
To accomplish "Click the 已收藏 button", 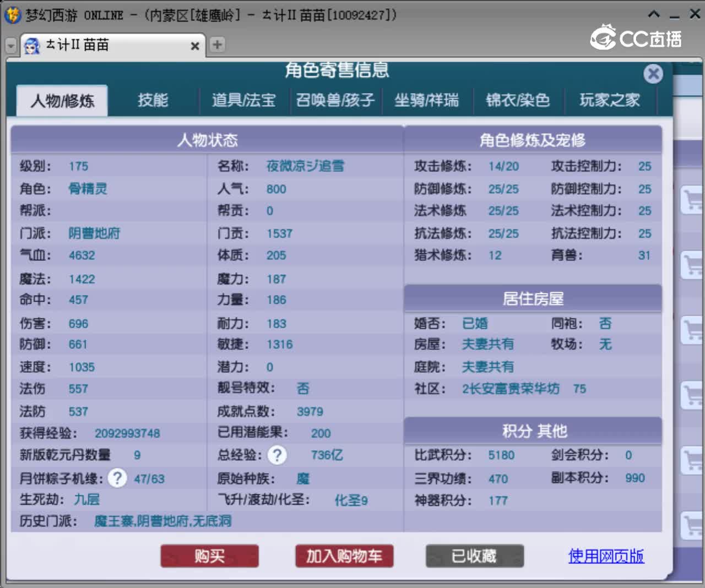I will (475, 556).
